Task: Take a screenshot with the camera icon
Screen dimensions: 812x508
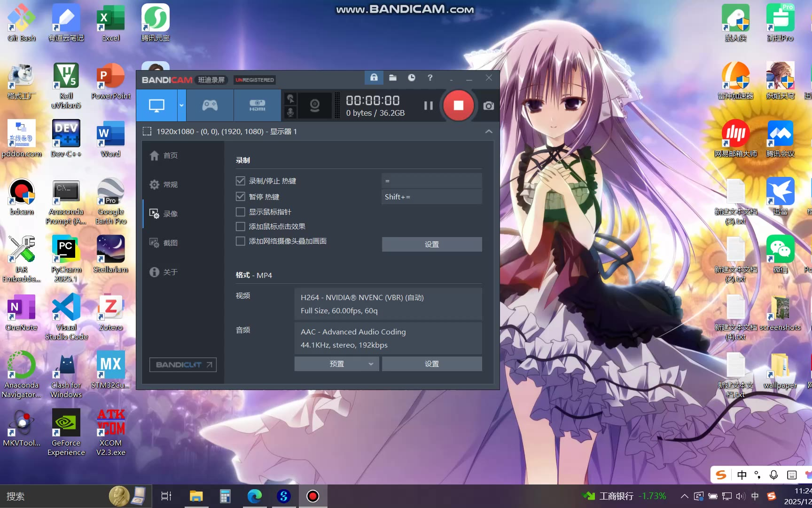Action: point(489,105)
